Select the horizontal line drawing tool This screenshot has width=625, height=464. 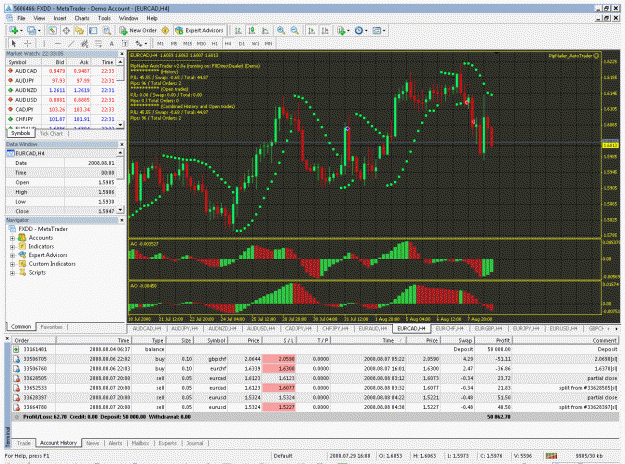(x=58, y=43)
